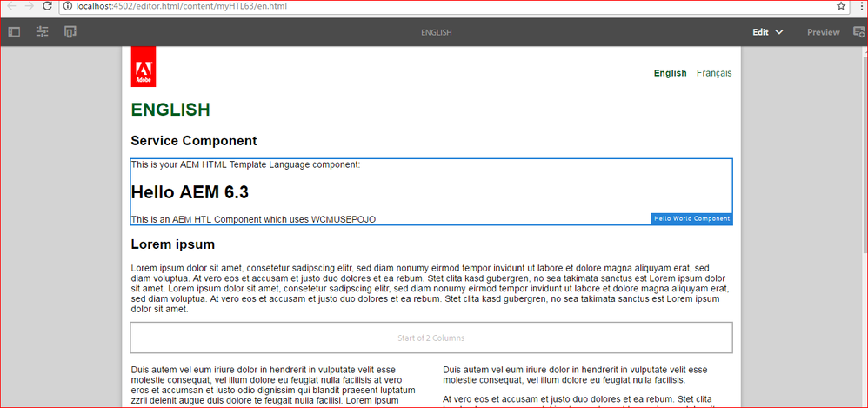Screen dimensions: 868x408
Task: Switch language to Français
Action: pyautogui.click(x=713, y=73)
